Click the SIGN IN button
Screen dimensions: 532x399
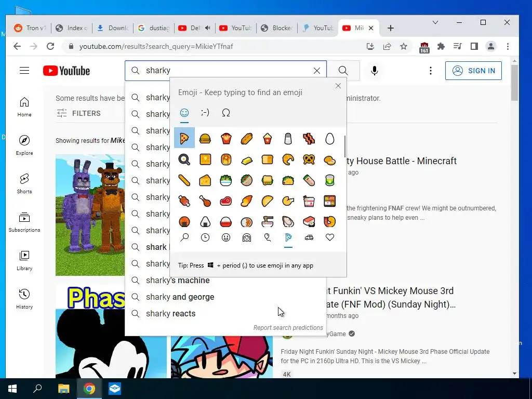pyautogui.click(x=473, y=71)
